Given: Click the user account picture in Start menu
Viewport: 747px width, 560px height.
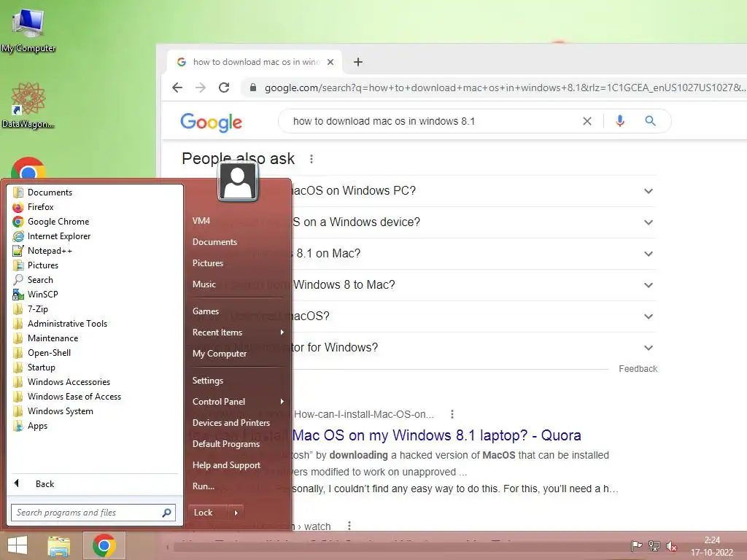Looking at the screenshot, I should (238, 182).
